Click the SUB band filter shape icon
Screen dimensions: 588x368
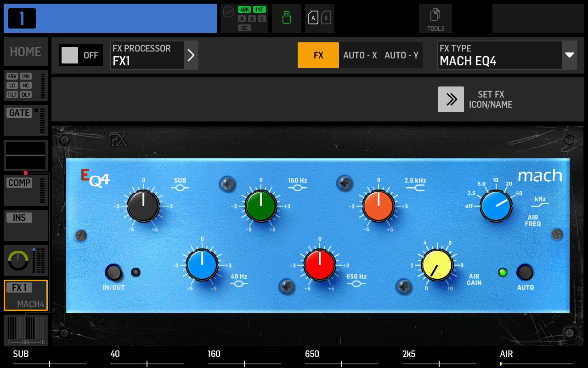coord(180,188)
